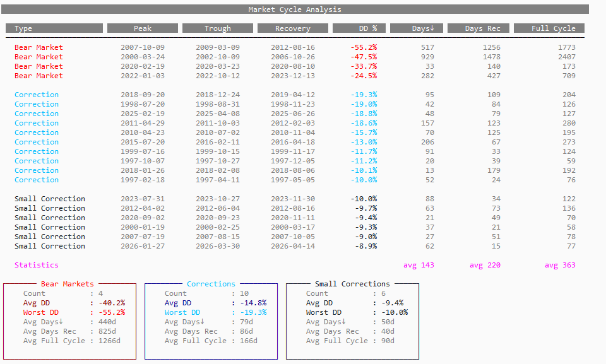Click days rec value 1256
The height and width of the screenshot is (364, 606).
pos(492,47)
